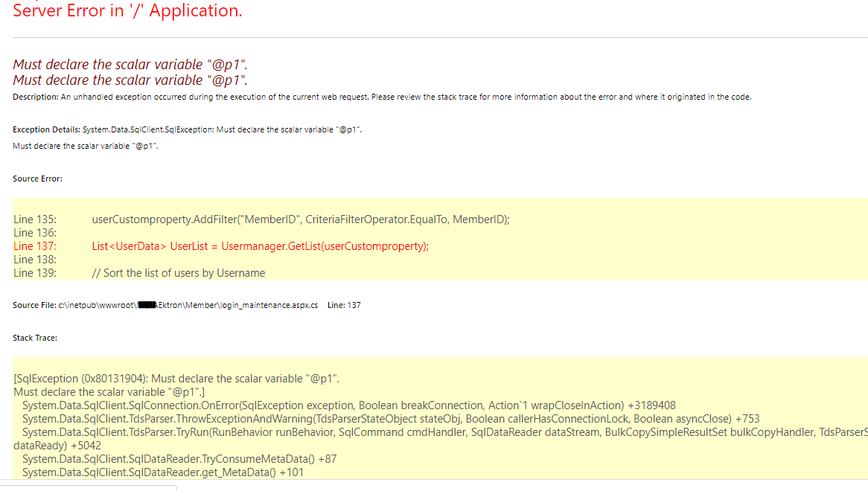
Task: Click Line 139 comment about sorting users
Action: 178,273
